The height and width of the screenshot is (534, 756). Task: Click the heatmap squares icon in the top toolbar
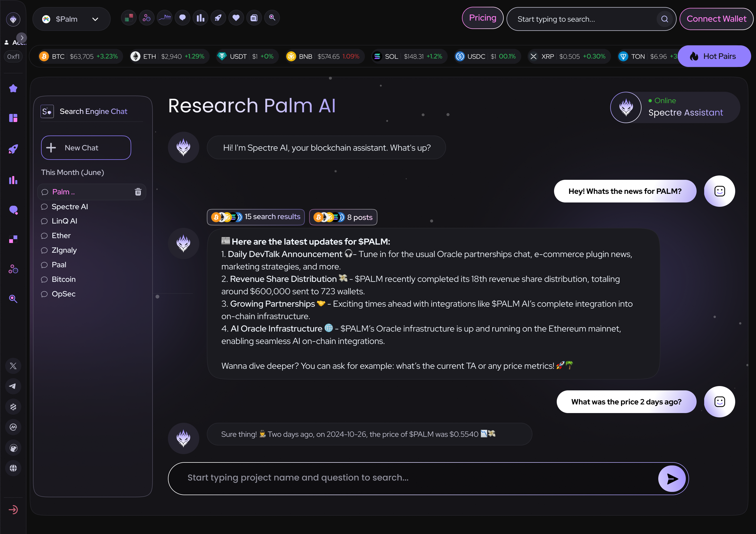[x=129, y=18]
